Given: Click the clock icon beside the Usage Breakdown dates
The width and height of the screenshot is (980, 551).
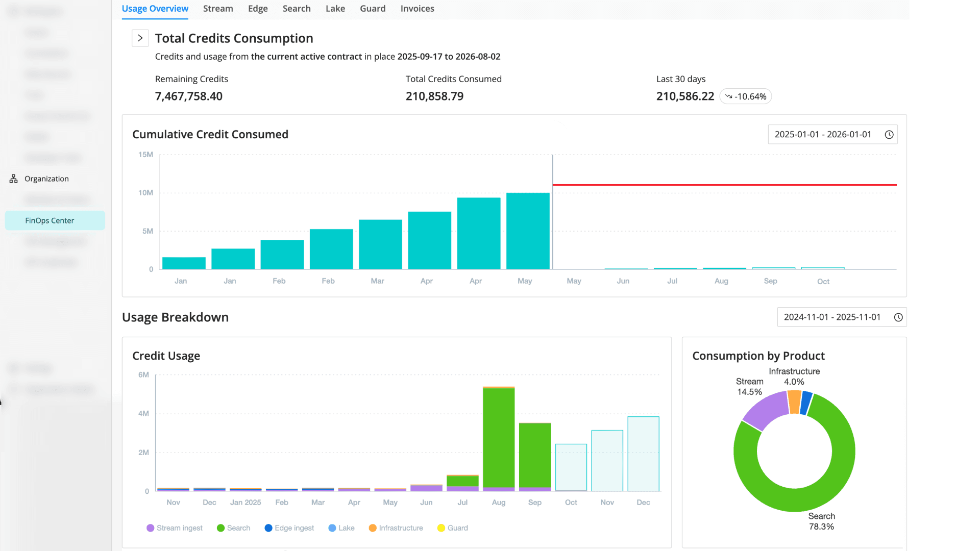Looking at the screenshot, I should point(898,317).
